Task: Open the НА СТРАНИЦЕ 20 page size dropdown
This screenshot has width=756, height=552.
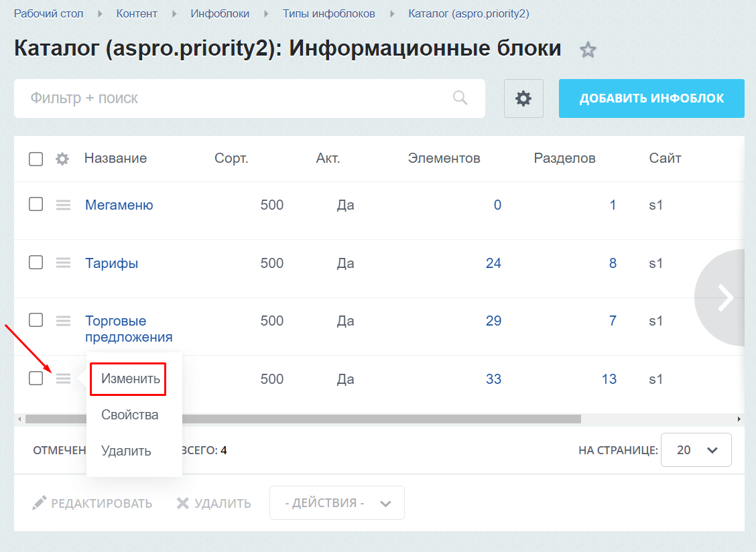Action: click(x=696, y=450)
